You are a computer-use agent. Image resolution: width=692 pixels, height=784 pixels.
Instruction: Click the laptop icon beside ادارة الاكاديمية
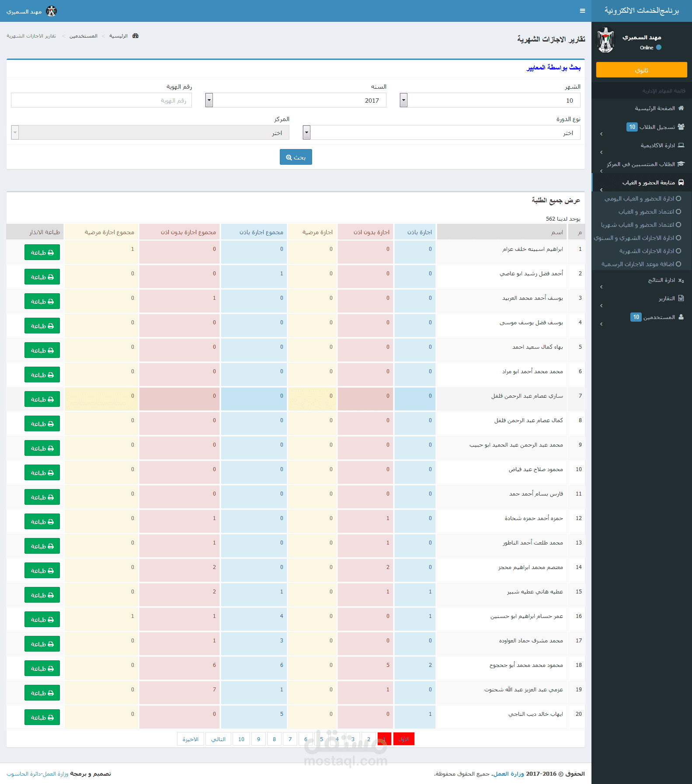681,145
